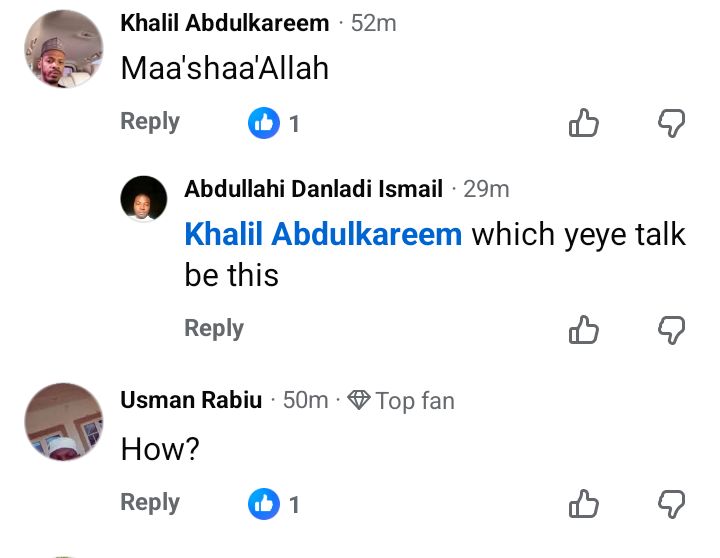Like Abdullahi Danladi Ismail's reply
The height and width of the screenshot is (558, 720).
click(584, 329)
